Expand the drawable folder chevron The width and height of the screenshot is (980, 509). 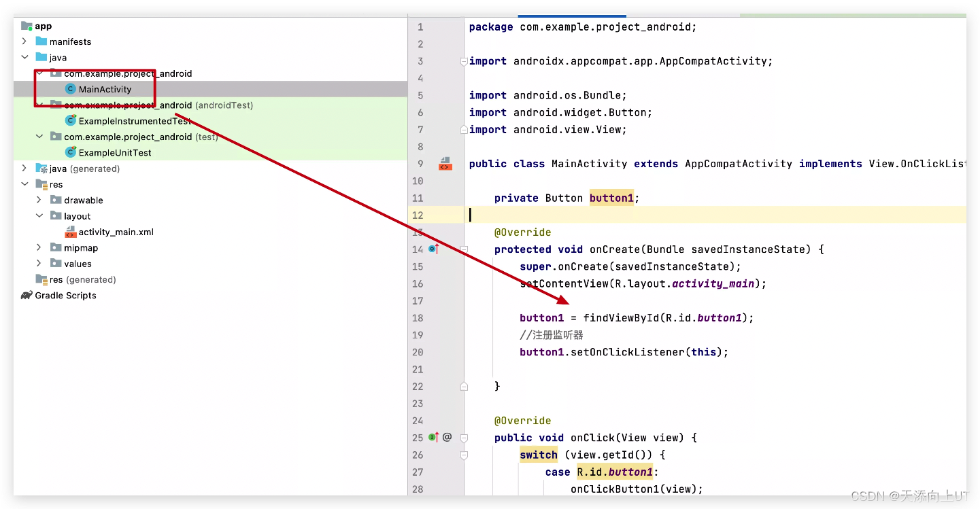(40, 200)
